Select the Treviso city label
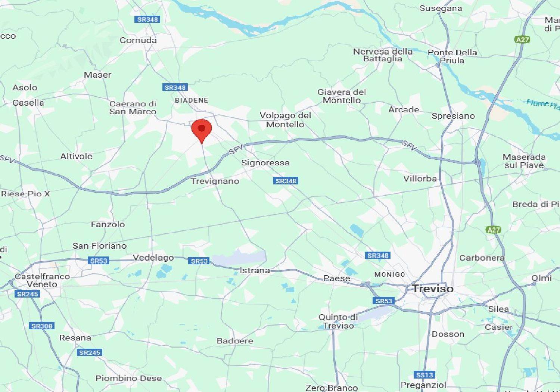The height and width of the screenshot is (392, 560). point(432,289)
